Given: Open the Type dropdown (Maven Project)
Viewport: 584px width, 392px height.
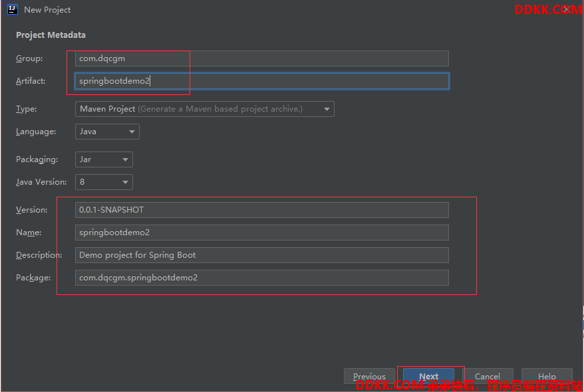Looking at the screenshot, I should tap(204, 109).
